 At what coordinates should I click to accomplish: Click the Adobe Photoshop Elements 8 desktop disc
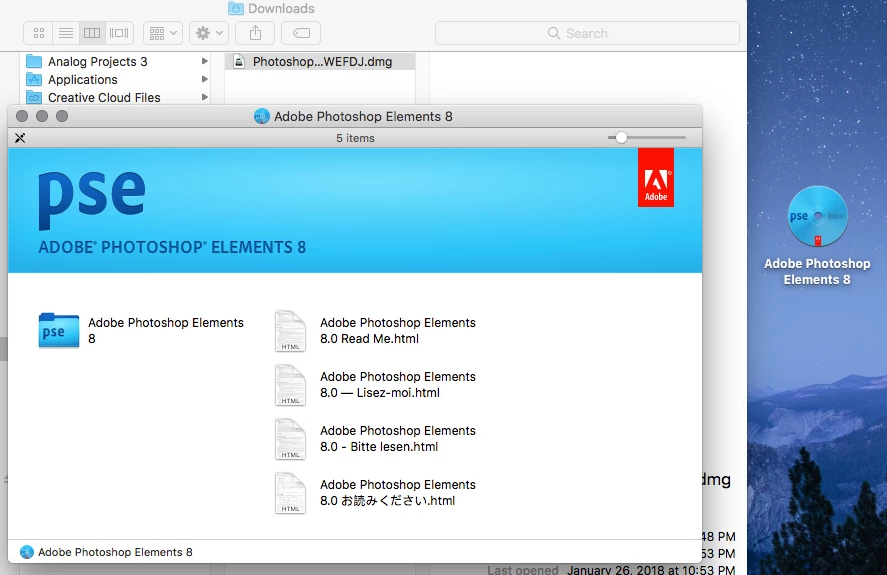pos(817,216)
